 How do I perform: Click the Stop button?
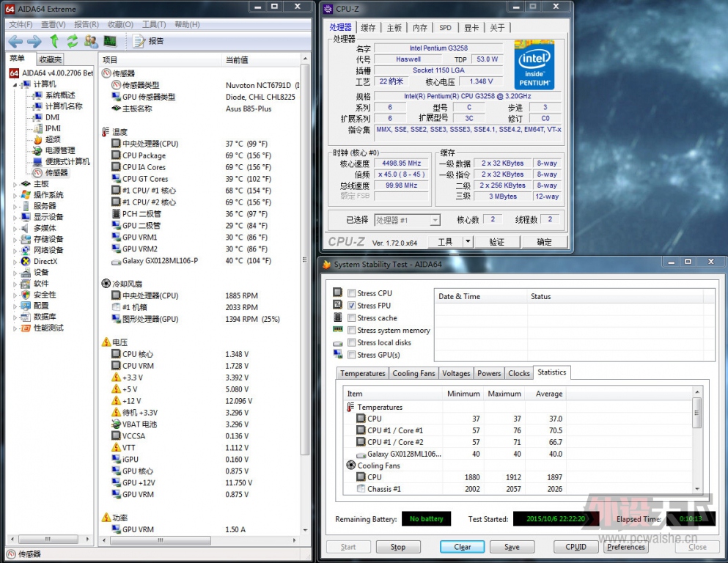tap(398, 547)
